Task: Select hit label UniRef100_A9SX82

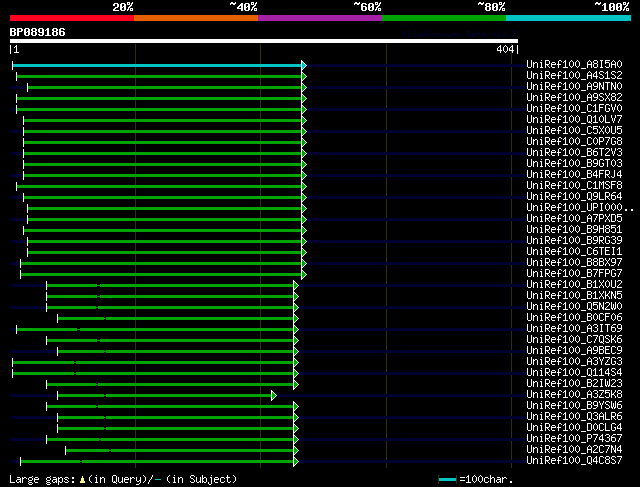Action: pos(574,97)
